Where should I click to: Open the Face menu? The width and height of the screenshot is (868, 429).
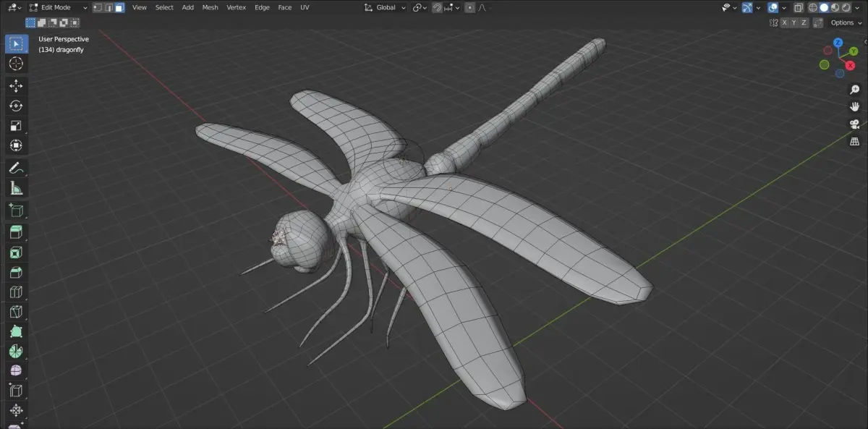[285, 7]
